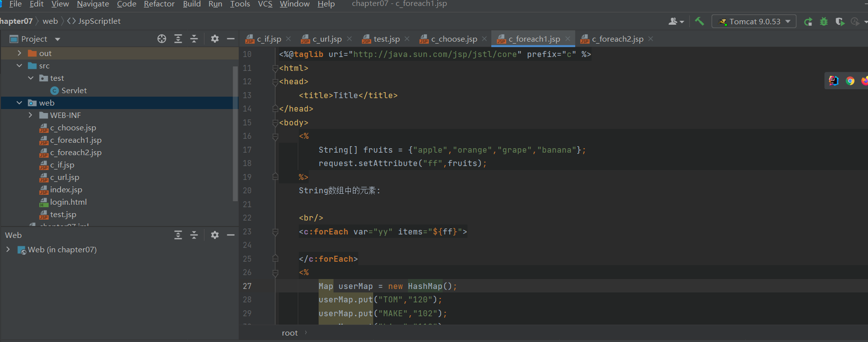Viewport: 868px width, 342px height.
Task: Close the c_choose.jsp tab
Action: pos(484,39)
